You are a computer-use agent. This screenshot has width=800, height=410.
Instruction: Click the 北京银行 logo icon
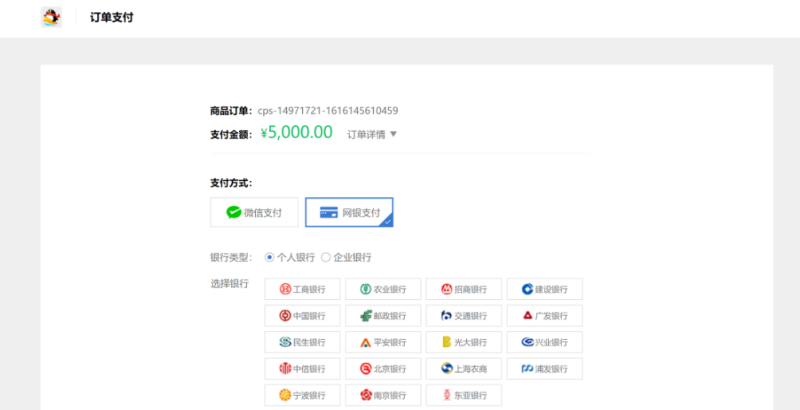[366, 369]
